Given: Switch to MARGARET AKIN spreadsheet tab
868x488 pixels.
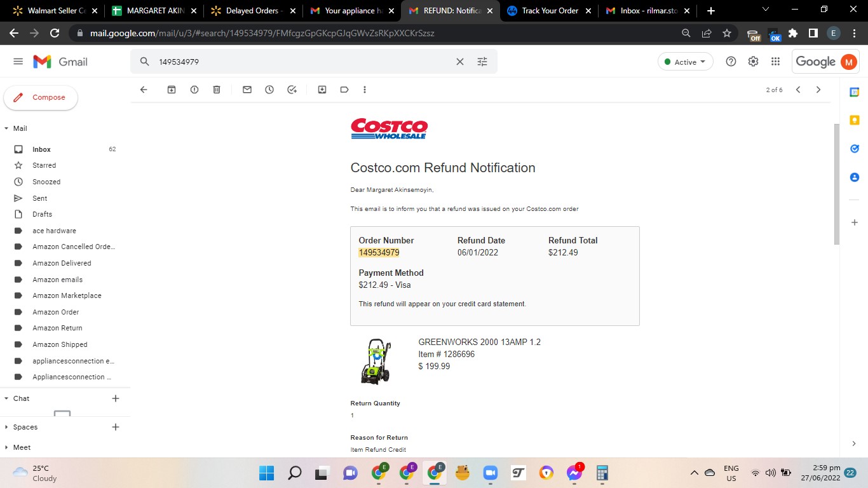Looking at the screenshot, I should [154, 11].
